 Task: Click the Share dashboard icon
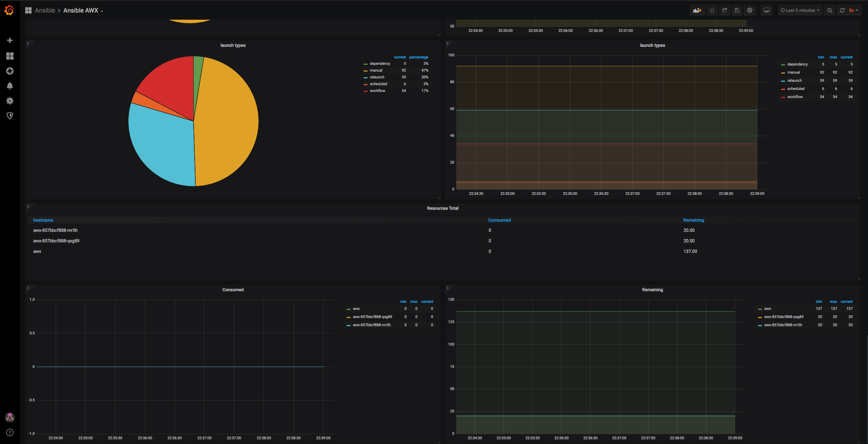[725, 11]
